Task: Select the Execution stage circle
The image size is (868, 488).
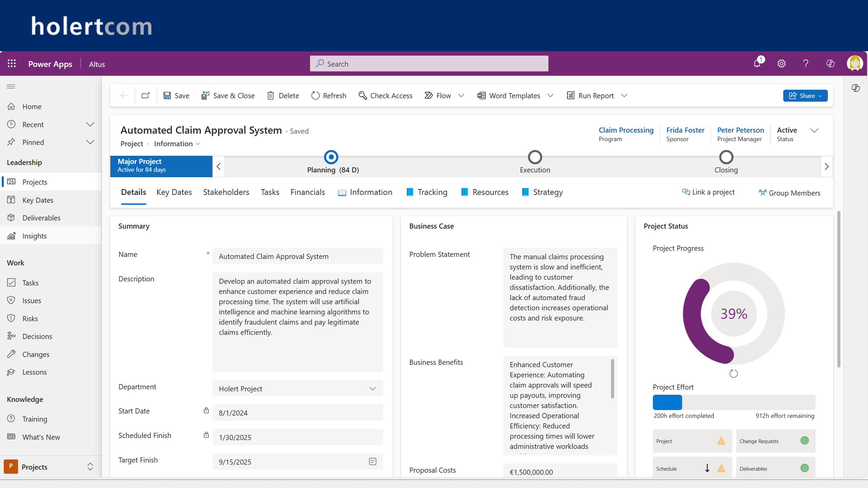Action: pyautogui.click(x=535, y=157)
